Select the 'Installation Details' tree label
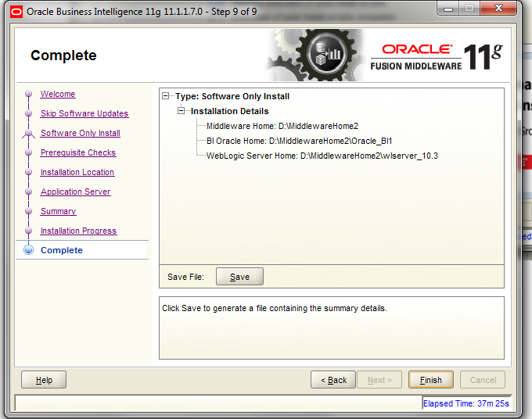Viewport: 532px width, 419px height. pyautogui.click(x=230, y=111)
